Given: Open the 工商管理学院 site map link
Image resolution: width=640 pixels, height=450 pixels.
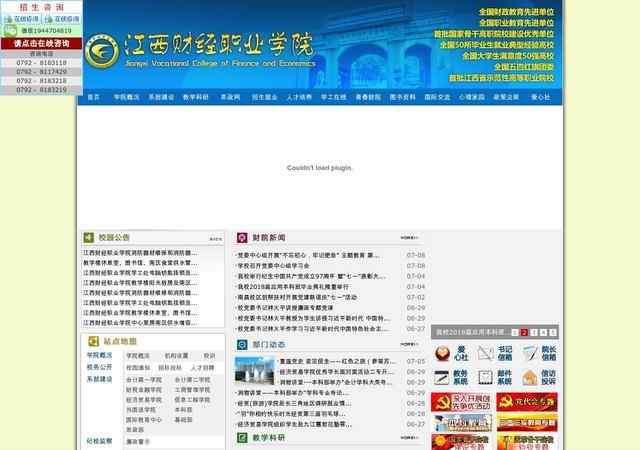Looking at the screenshot, I should click(192, 390).
